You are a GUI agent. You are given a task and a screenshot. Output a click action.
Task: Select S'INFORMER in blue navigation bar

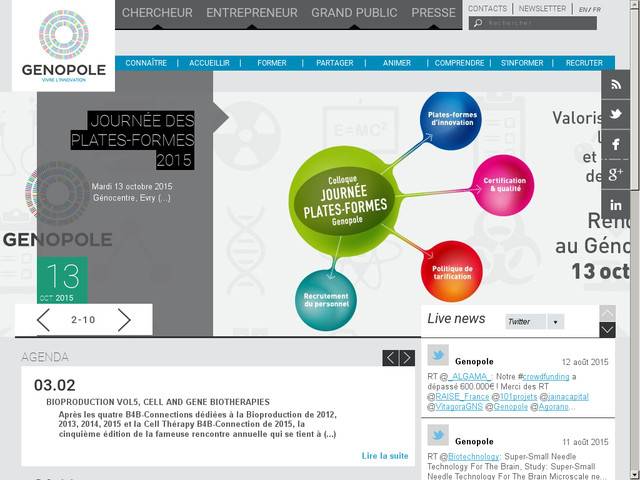tap(522, 63)
